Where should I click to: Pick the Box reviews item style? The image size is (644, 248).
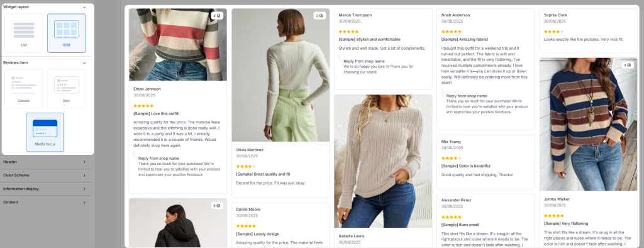pos(67,89)
